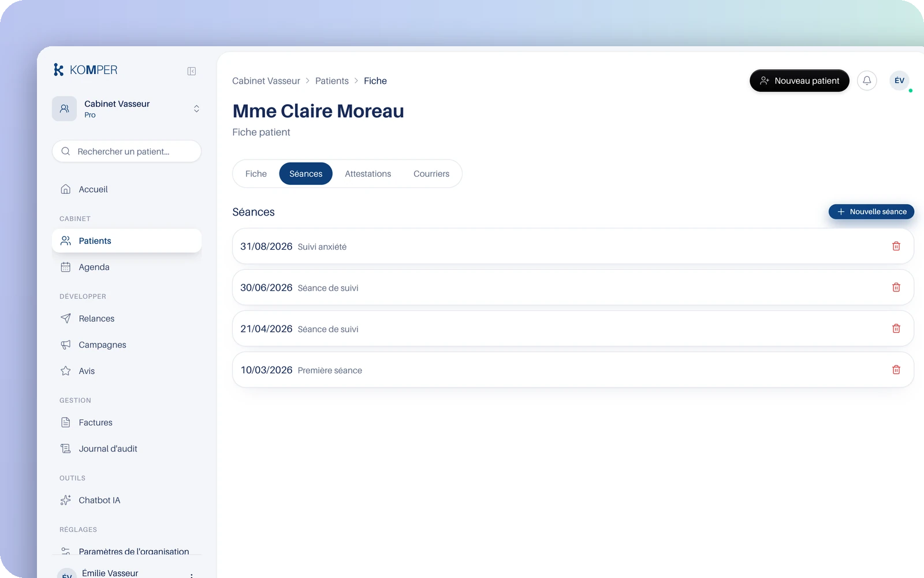The width and height of the screenshot is (924, 578).
Task: Go to Patients in the breadcrumb
Action: 332,81
